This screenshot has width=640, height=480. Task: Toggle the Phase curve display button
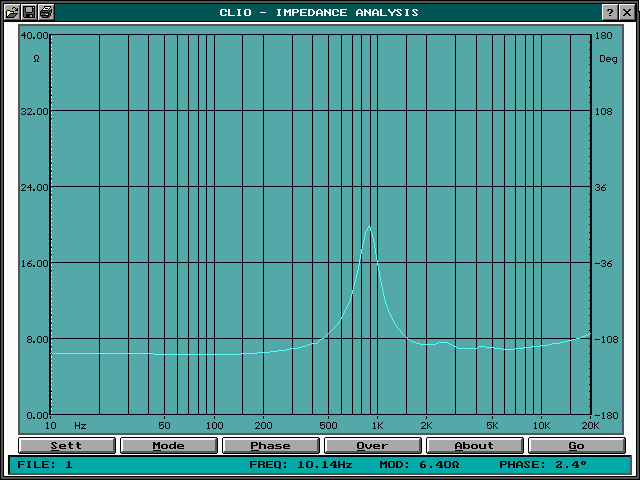tap(271, 445)
